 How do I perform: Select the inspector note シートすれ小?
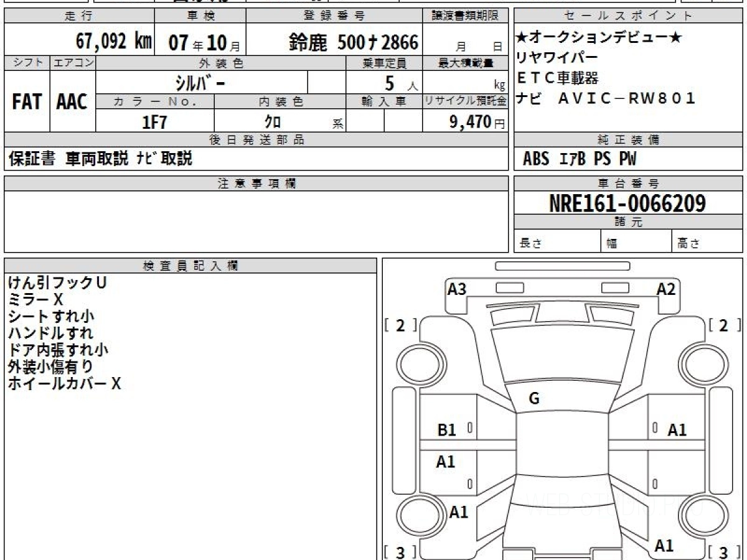coord(52,317)
